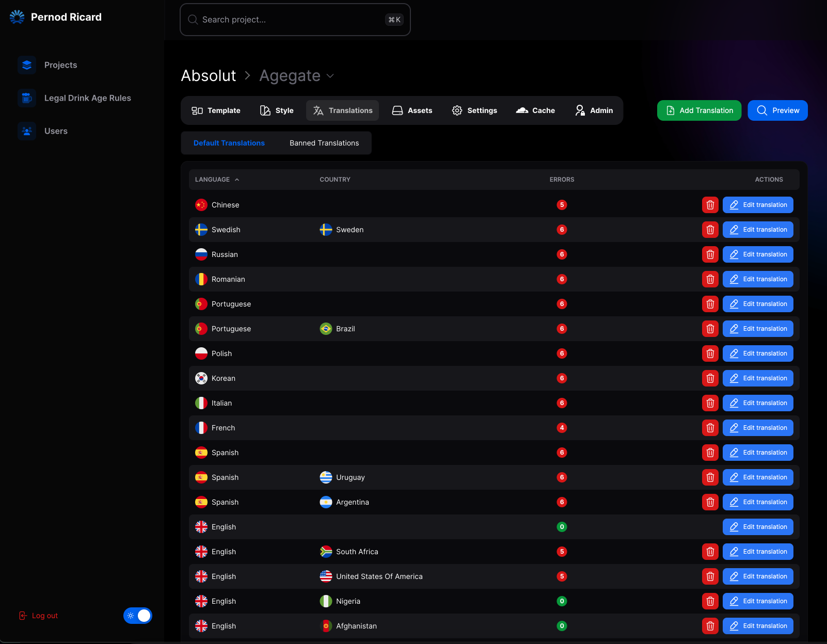Click the Search project input field
Viewport: 827px width, 644px height.
point(289,20)
